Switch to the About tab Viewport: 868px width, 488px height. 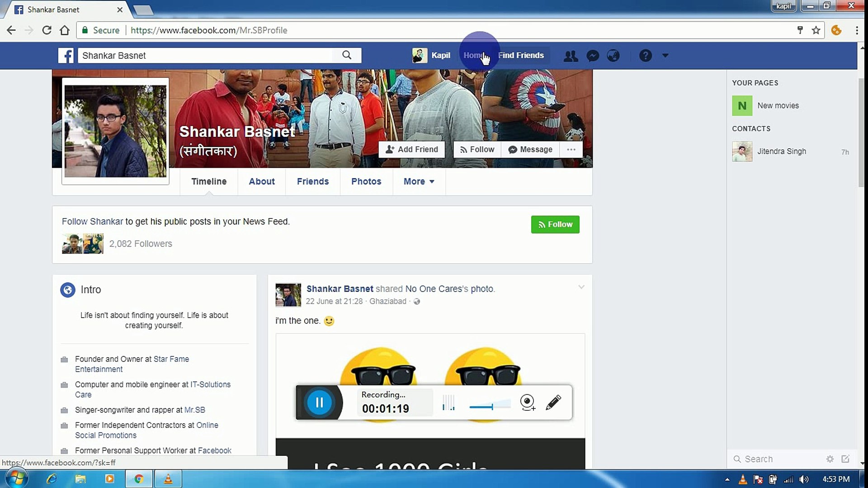point(261,182)
